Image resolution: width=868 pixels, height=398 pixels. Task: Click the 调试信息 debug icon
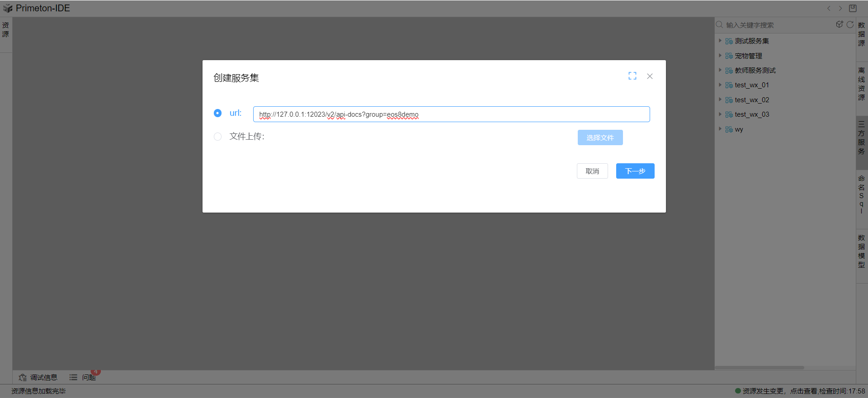tap(23, 377)
